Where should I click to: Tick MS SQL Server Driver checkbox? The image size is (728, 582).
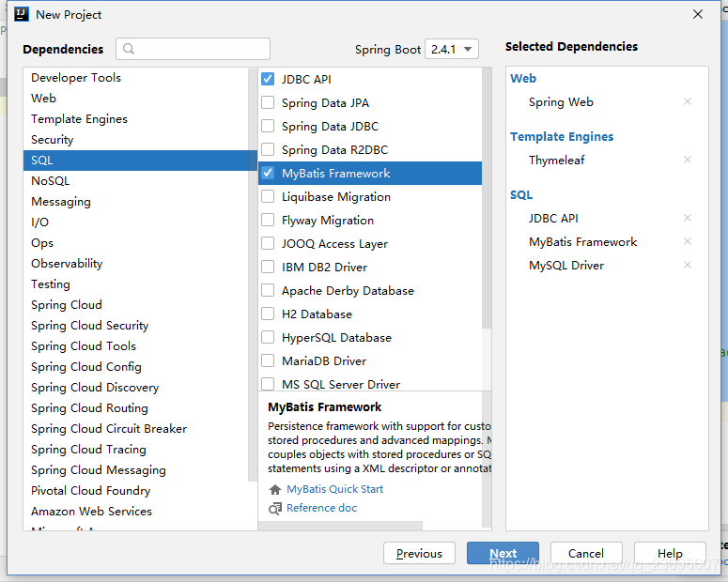268,384
